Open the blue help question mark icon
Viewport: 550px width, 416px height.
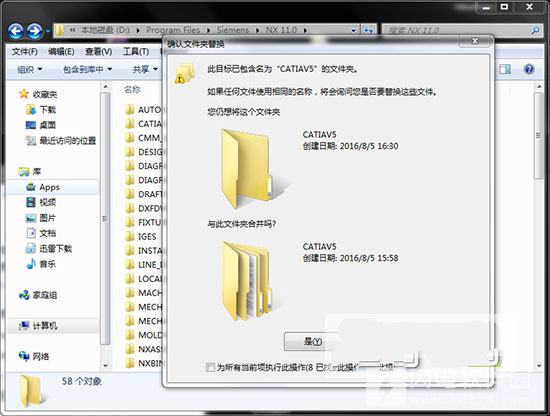point(529,69)
